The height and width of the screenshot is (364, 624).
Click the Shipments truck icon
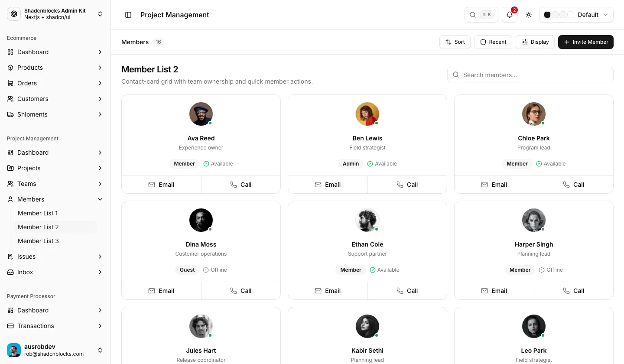10,114
